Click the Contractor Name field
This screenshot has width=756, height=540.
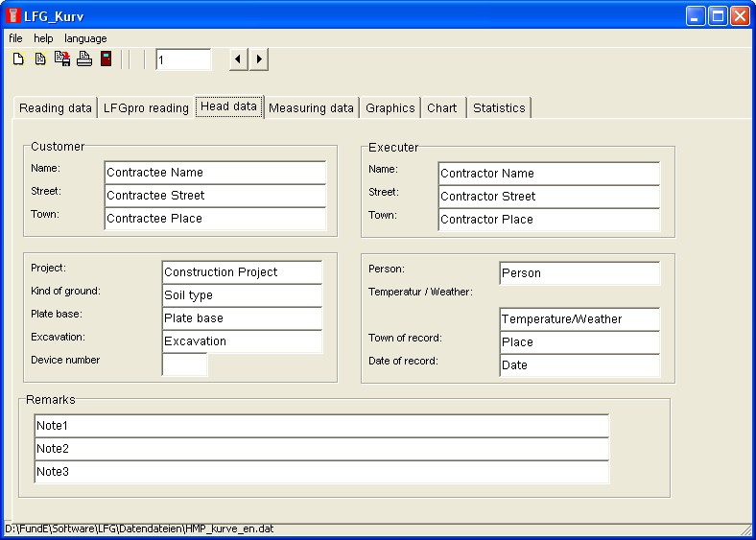(x=549, y=174)
